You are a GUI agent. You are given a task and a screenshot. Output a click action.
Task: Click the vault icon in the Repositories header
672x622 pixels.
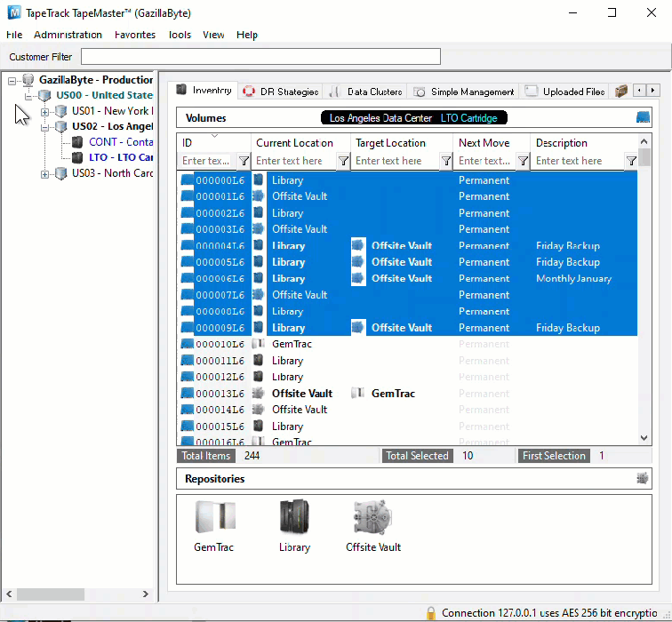click(642, 478)
